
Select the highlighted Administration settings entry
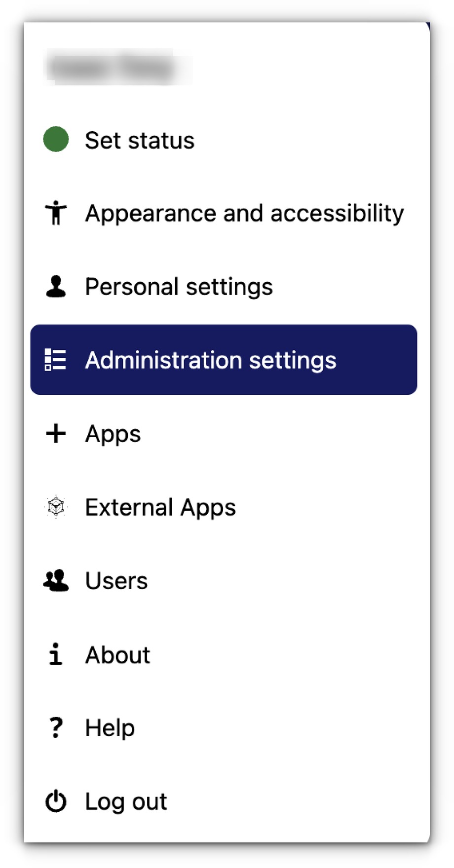click(211, 360)
